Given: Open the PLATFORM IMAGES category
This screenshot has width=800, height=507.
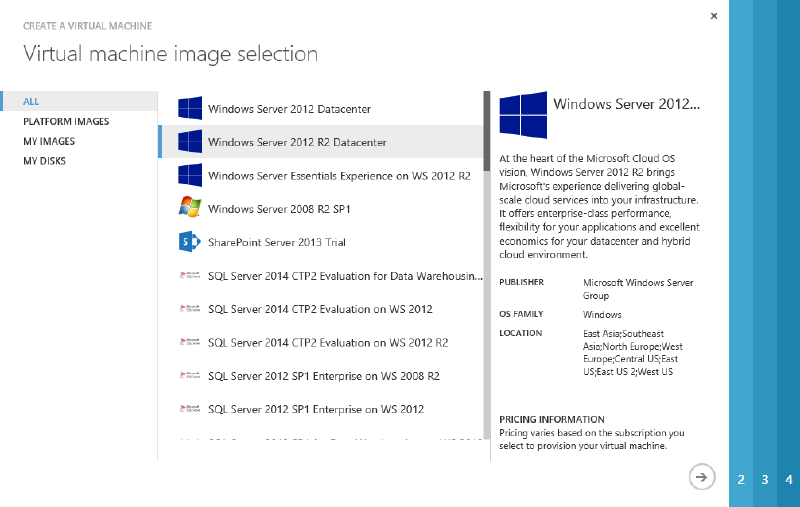Looking at the screenshot, I should (x=66, y=121).
